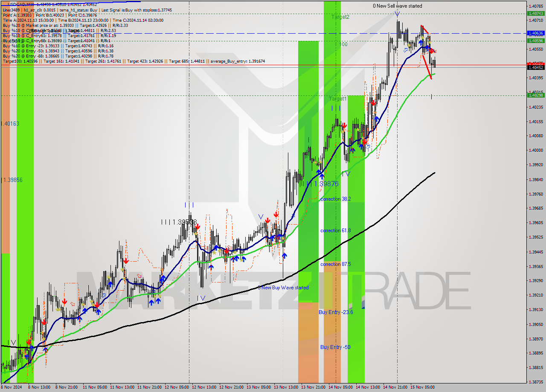Click the 1.40163 level label at left edge
Image resolution: width=546 pixels, height=392 pixels.
[x=10, y=124]
